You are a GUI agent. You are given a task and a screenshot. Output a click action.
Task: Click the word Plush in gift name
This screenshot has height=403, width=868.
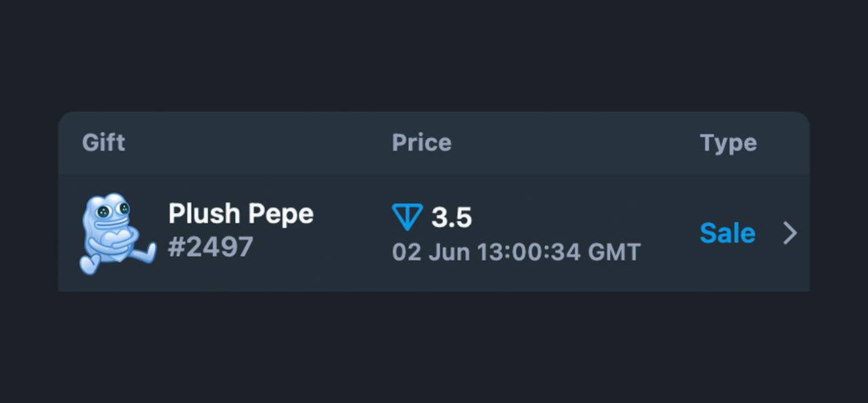pos(204,214)
